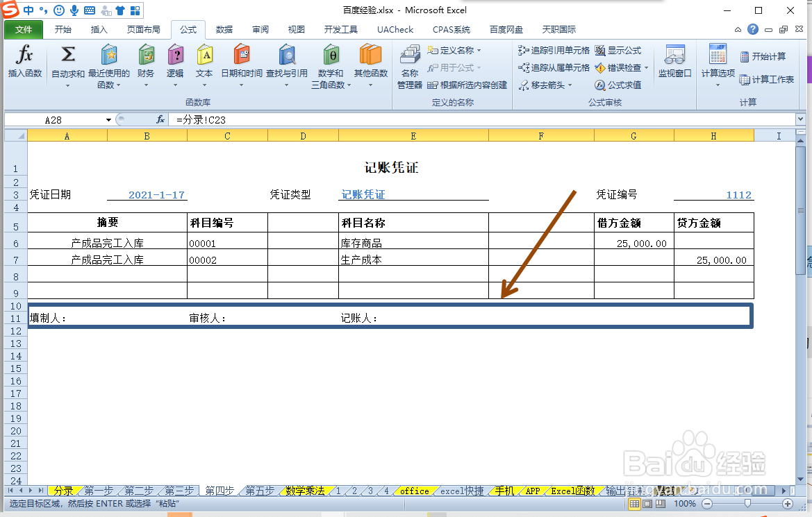Viewport: 812px width, 517px height.
Task: Open the File (文件) tab
Action: point(24,30)
